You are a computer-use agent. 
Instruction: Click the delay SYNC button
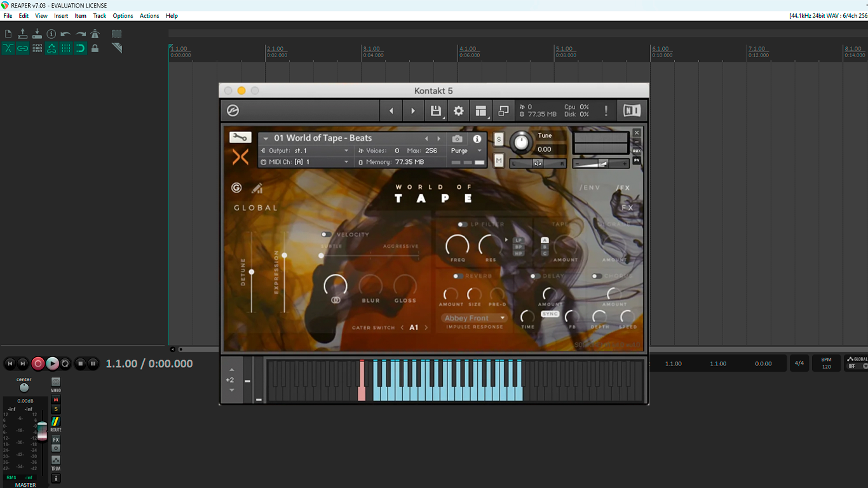tap(550, 314)
